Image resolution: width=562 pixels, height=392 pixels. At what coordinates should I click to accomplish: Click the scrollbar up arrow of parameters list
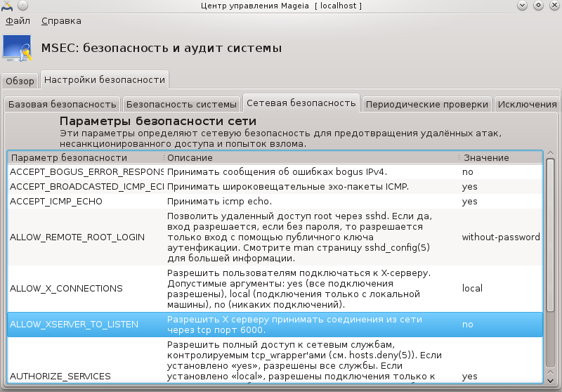(551, 154)
